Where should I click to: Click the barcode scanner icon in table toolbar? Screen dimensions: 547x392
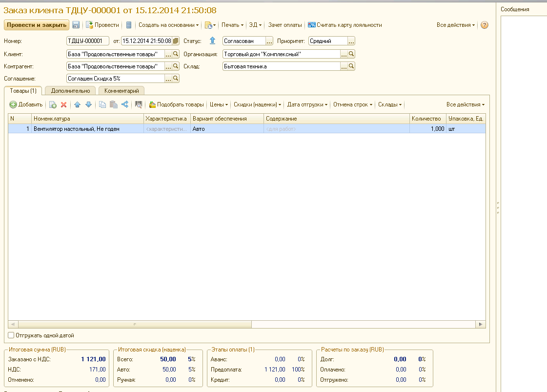(139, 104)
